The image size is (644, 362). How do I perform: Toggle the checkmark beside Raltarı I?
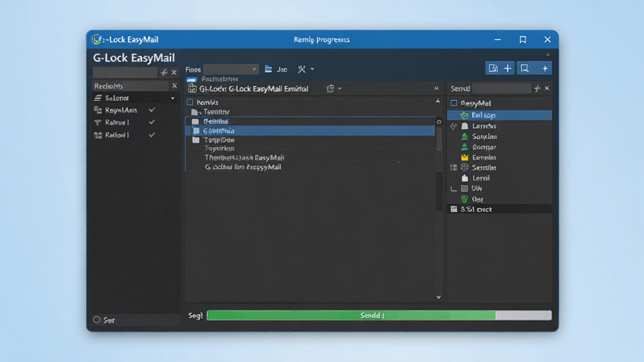(152, 123)
